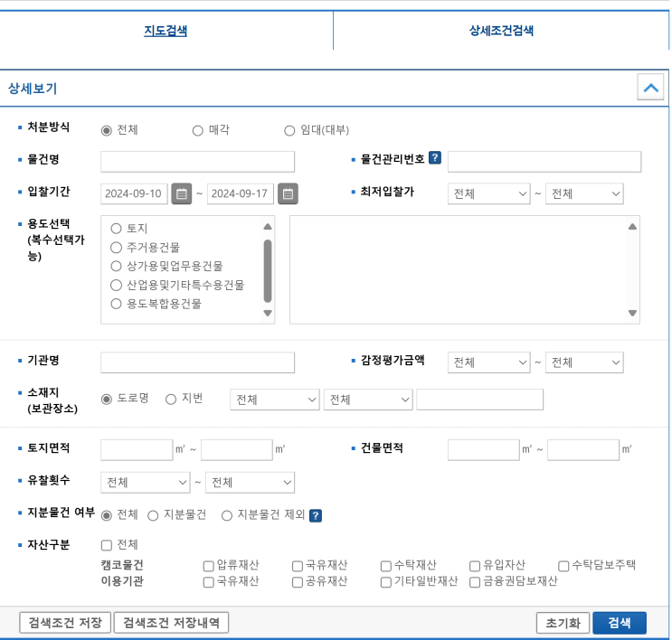The height and width of the screenshot is (640, 672).
Task: Select 산업용및기타특수용건물 usage option
Action: [116, 285]
